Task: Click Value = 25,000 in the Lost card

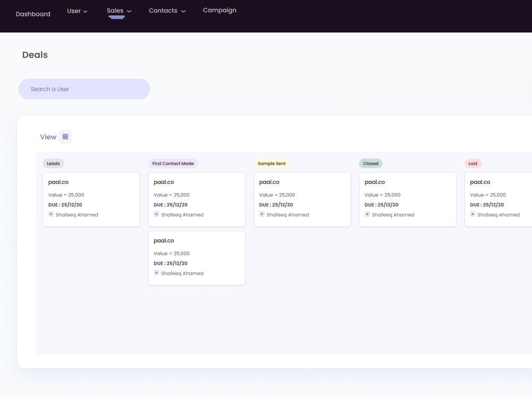Action: pos(488,195)
